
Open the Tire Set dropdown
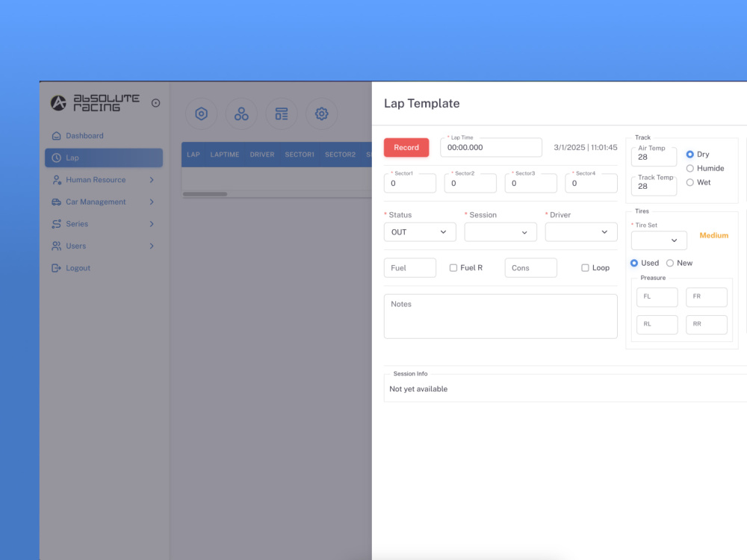click(659, 240)
